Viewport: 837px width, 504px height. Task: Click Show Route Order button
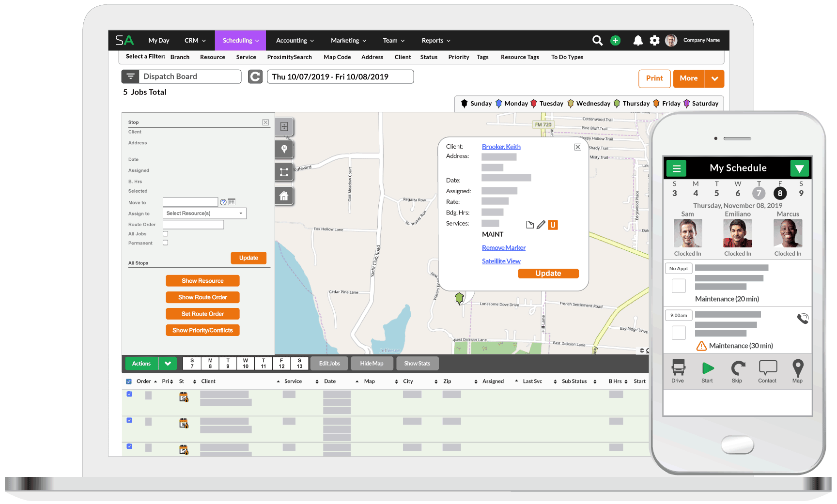pos(202,297)
